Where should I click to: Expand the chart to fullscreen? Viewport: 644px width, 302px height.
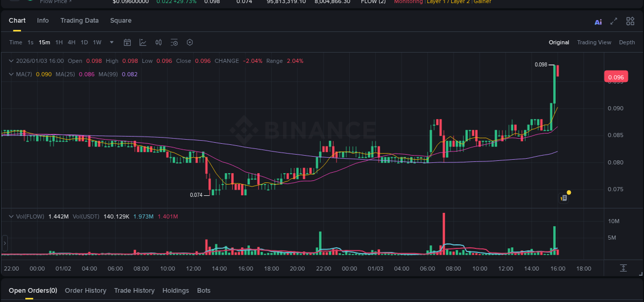(613, 21)
